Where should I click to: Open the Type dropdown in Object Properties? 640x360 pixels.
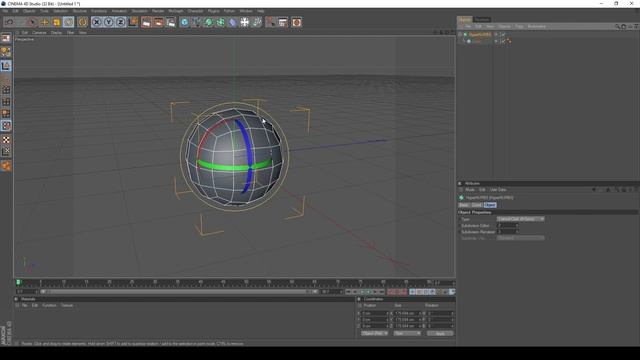(x=520, y=219)
